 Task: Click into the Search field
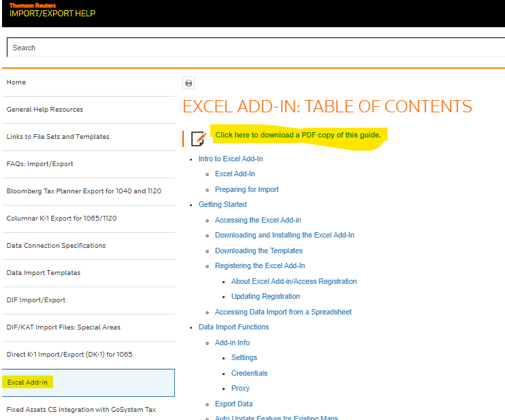[256, 48]
